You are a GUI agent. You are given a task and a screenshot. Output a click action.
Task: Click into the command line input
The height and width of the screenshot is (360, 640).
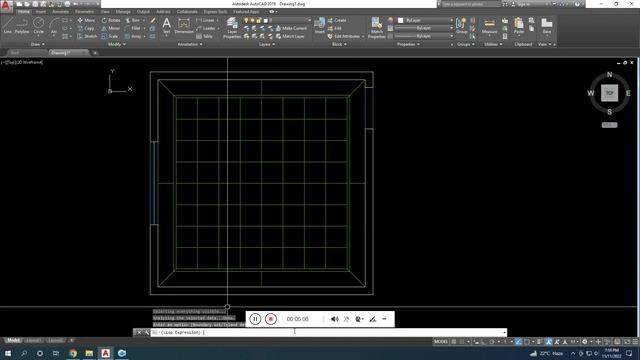coord(329,332)
